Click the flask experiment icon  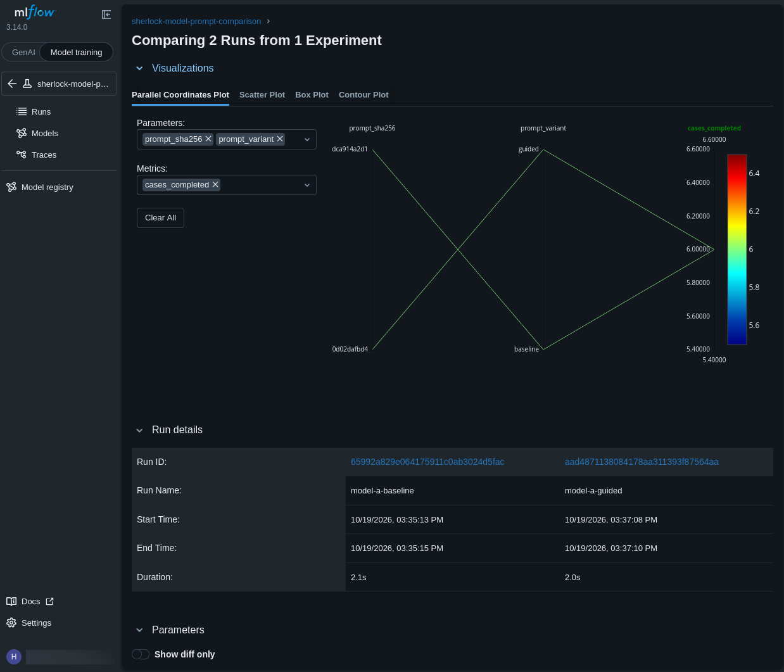coord(27,84)
